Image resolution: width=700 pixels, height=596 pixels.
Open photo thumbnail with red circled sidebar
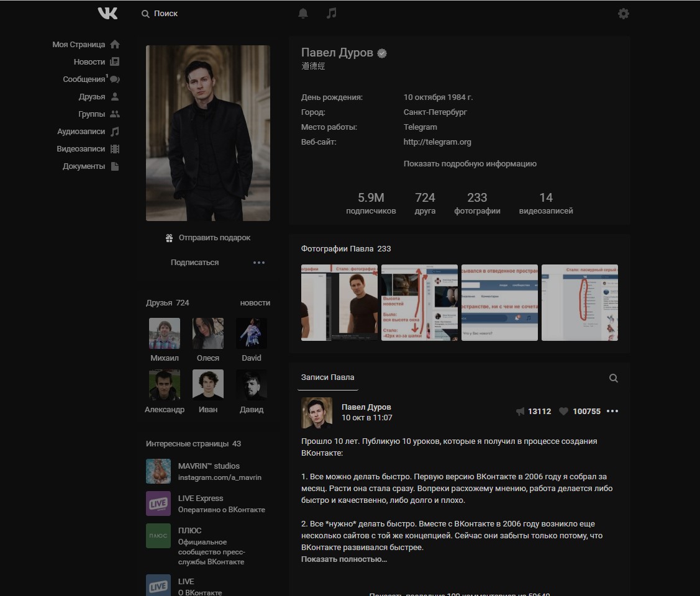click(x=580, y=302)
